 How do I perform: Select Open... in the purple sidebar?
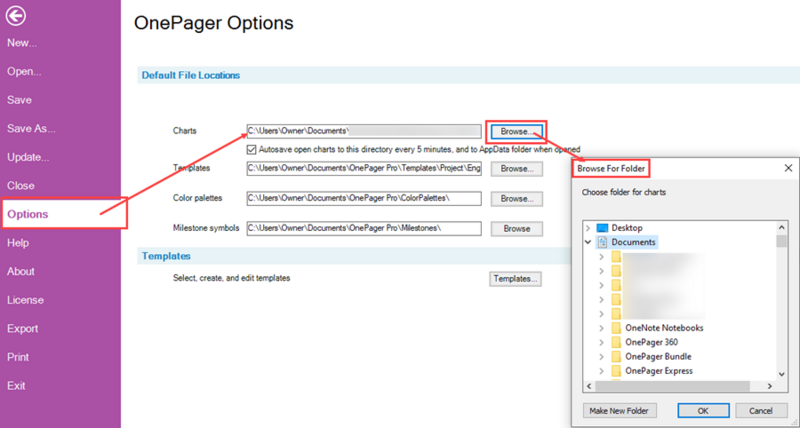[24, 71]
